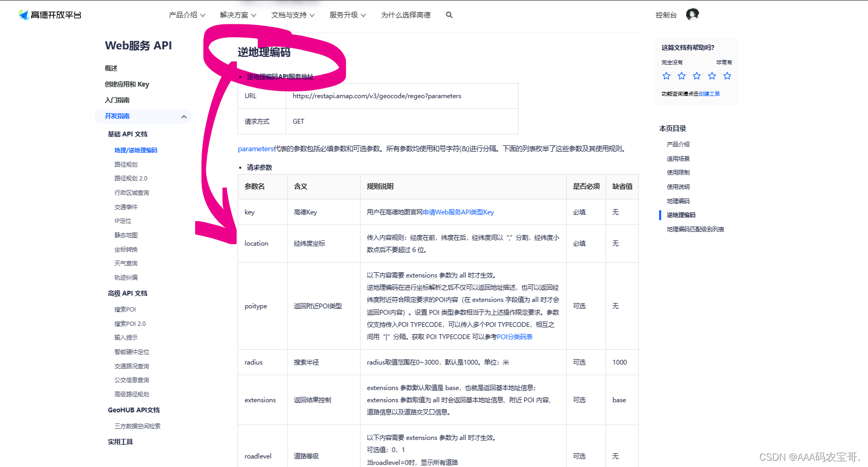868x467 pixels.
Task: Open the user avatar menu
Action: 692,15
